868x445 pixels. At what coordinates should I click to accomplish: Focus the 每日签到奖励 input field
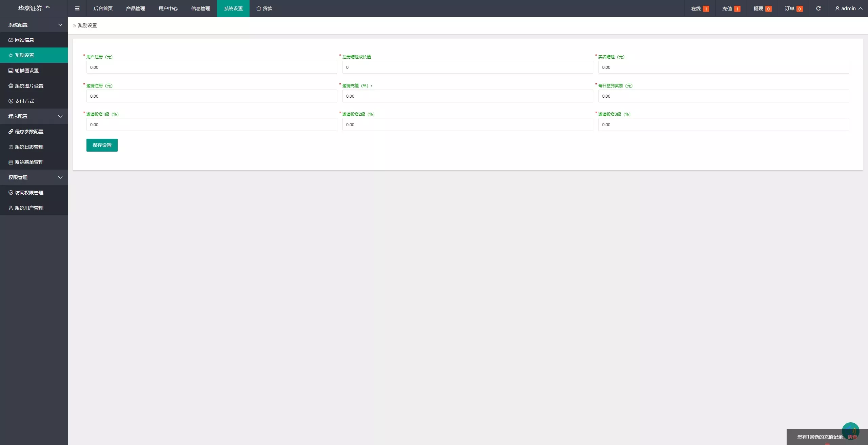[724, 96]
